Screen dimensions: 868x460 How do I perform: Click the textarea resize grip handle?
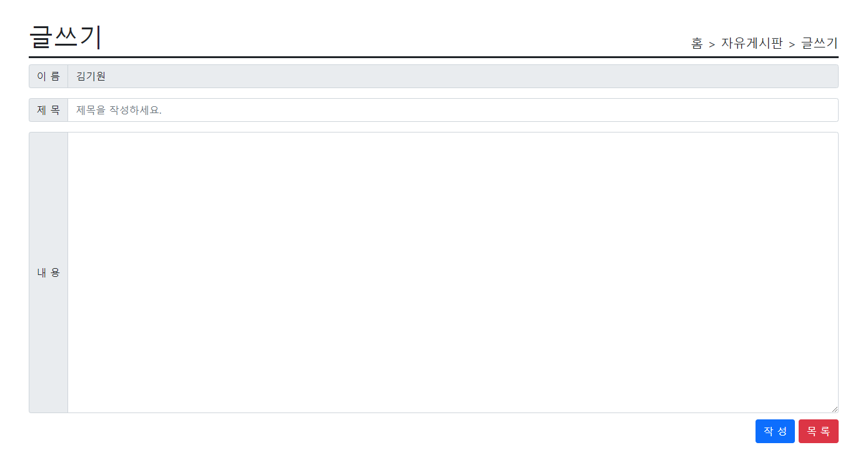tap(834, 409)
